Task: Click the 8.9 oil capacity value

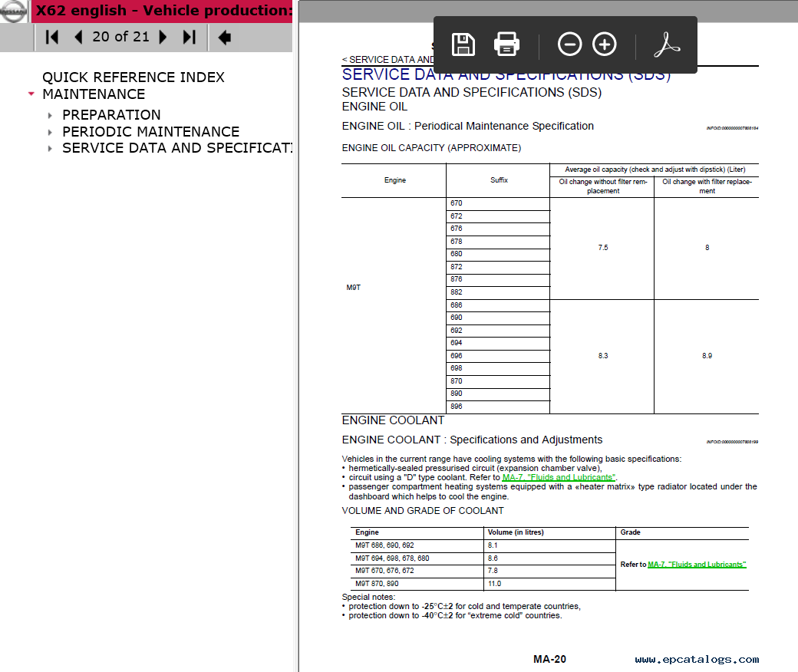Action: point(707,356)
